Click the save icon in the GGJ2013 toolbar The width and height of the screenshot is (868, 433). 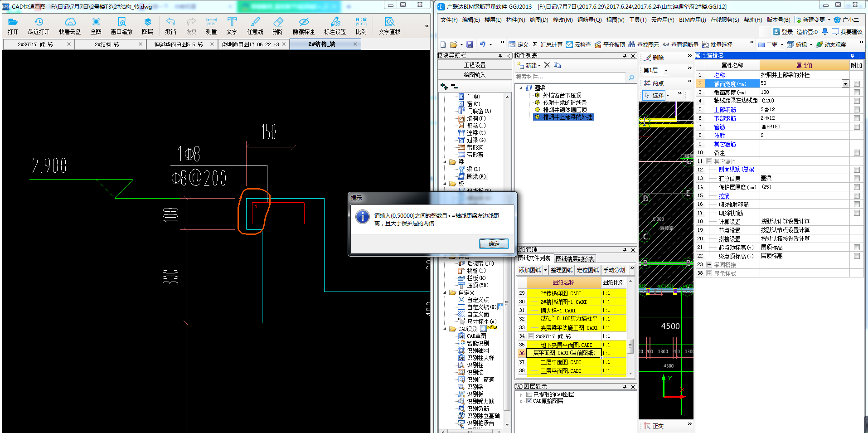(470, 44)
